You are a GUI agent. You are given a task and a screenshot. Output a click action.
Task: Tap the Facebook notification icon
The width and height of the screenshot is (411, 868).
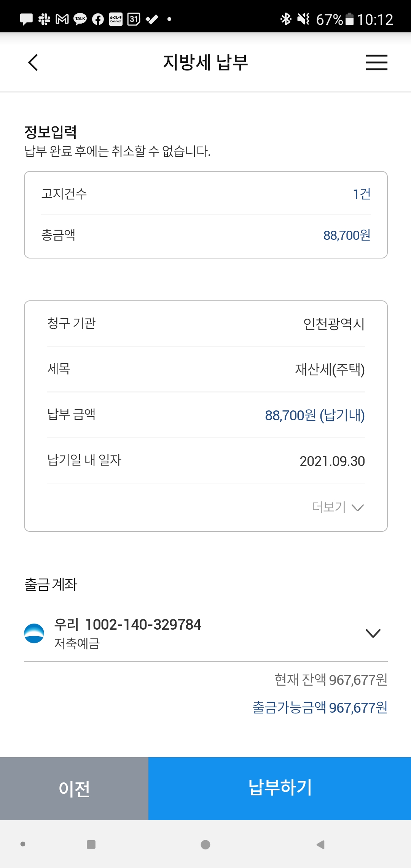(x=98, y=19)
